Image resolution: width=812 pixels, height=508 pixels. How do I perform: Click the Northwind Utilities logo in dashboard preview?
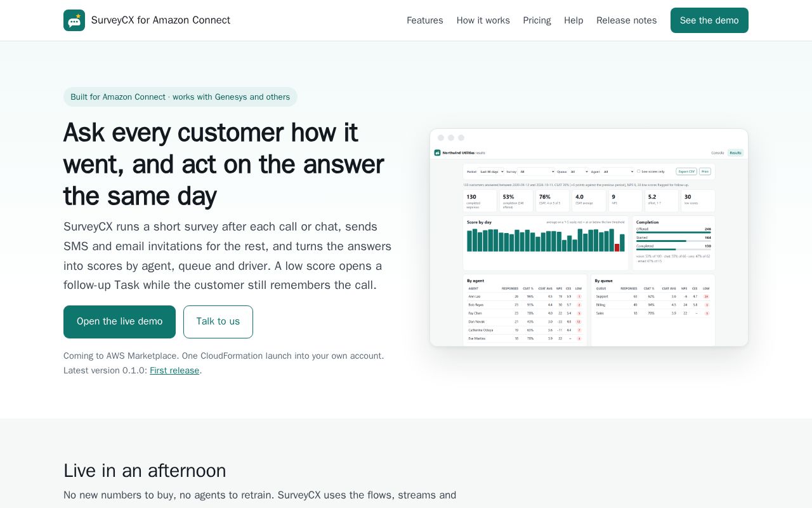point(437,152)
